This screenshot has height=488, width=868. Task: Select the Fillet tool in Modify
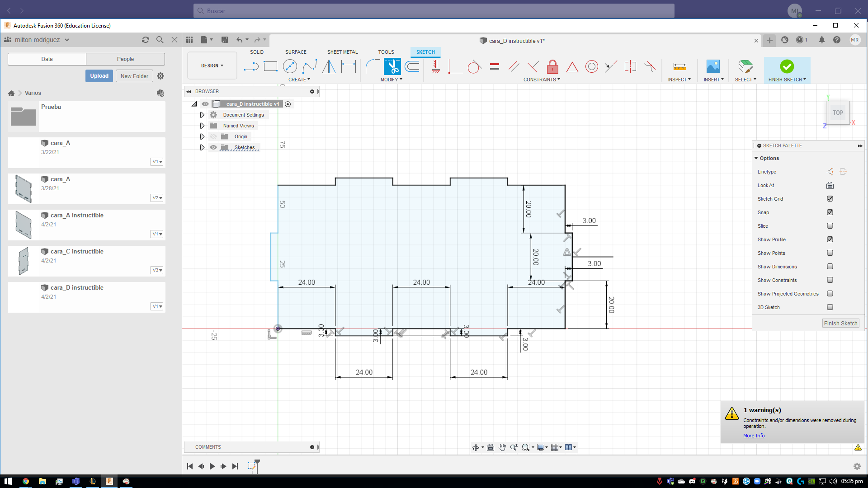pos(372,67)
